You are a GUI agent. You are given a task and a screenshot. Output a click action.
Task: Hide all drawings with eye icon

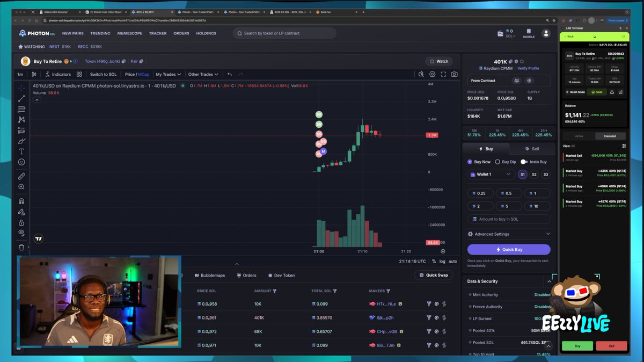click(x=21, y=233)
